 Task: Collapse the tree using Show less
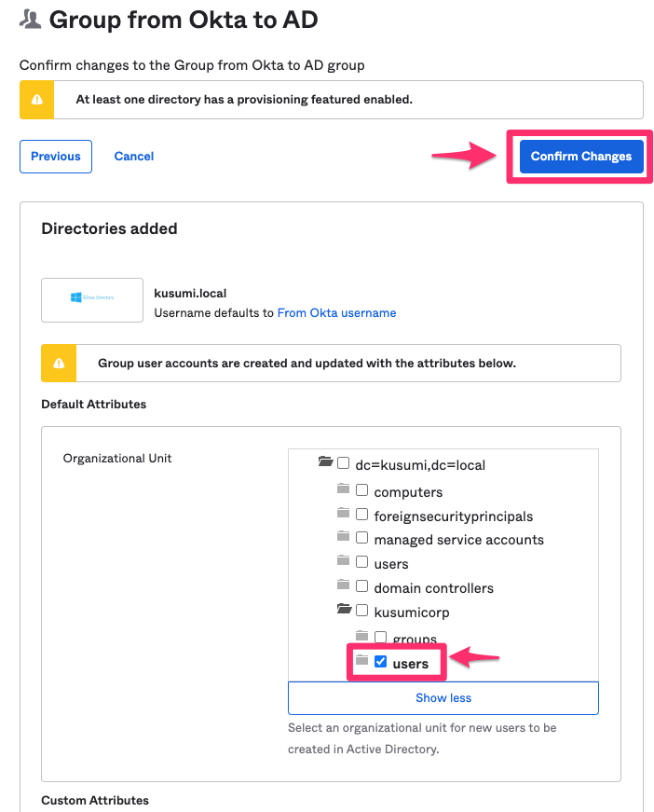[443, 697]
